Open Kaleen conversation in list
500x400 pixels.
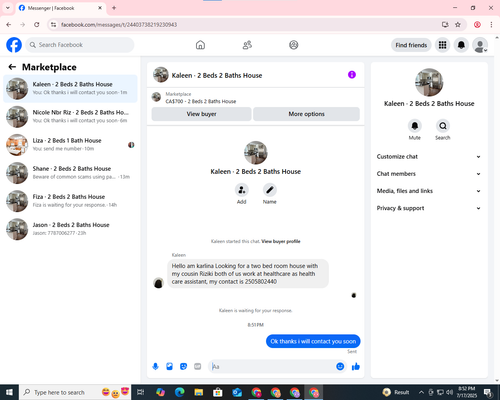pyautogui.click(x=70, y=89)
